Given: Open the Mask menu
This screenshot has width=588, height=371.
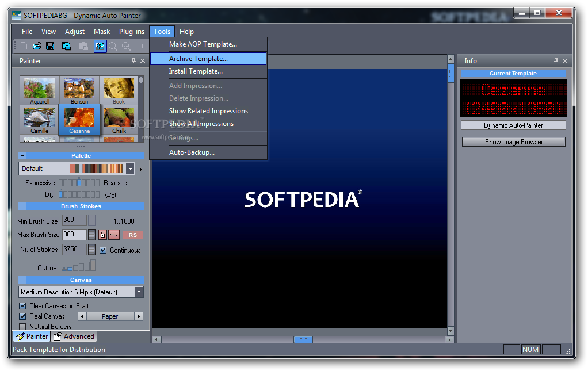Looking at the screenshot, I should coord(102,32).
